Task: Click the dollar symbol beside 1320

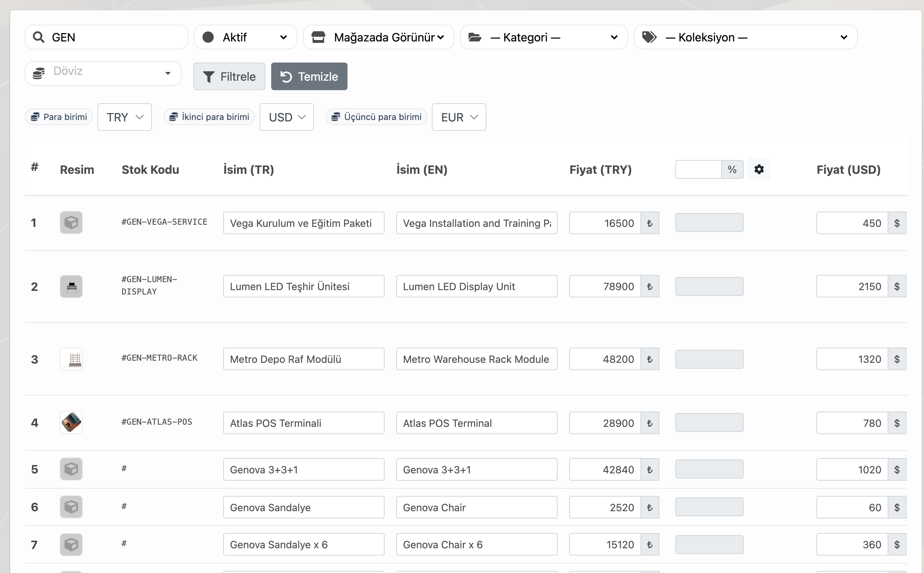Action: tap(897, 359)
